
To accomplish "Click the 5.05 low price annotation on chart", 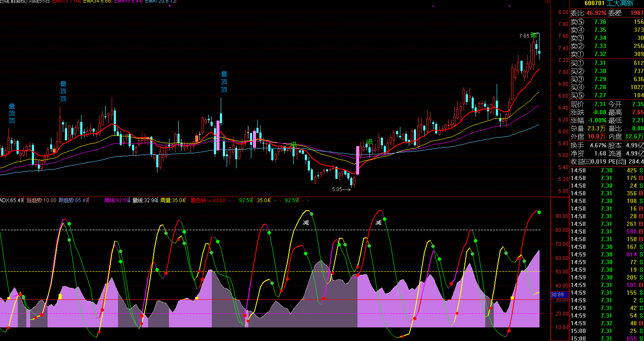I will tap(337, 189).
